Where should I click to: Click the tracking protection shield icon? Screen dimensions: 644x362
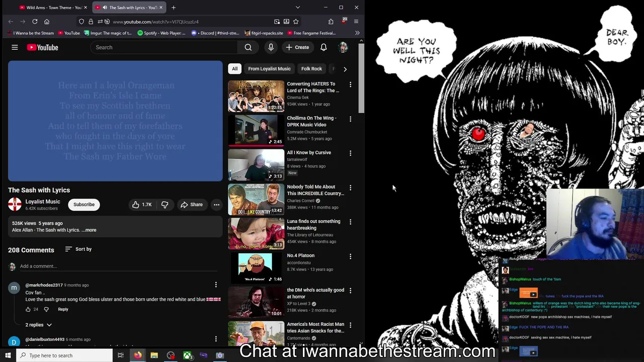(x=82, y=22)
